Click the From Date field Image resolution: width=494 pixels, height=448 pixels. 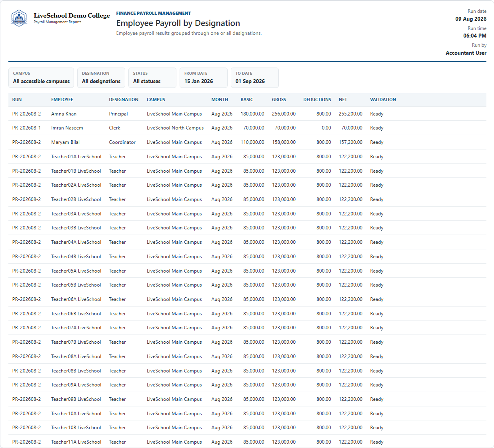[x=204, y=78]
